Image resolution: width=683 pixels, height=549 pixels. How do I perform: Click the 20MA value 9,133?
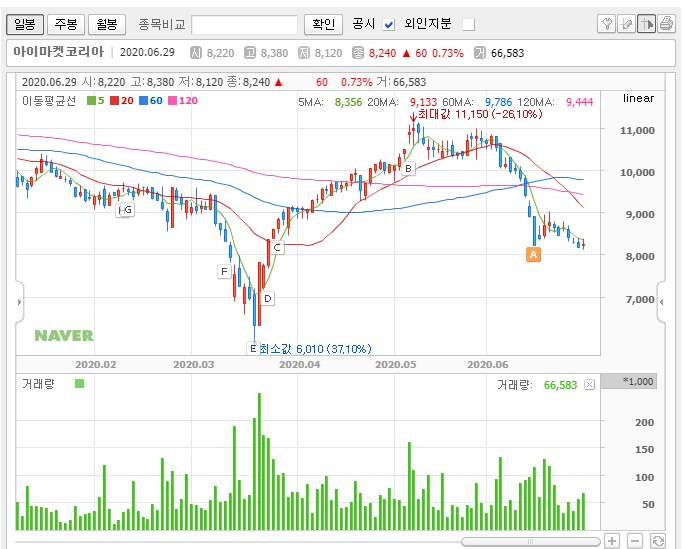click(423, 102)
